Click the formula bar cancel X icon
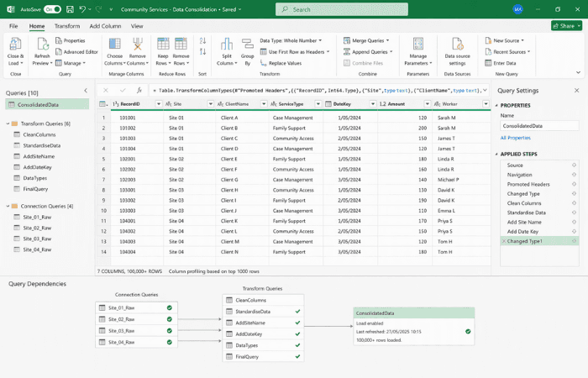The image size is (588, 378). (x=106, y=91)
